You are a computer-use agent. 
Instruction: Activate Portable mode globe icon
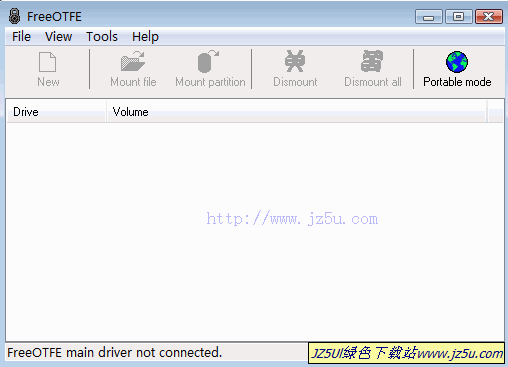click(x=457, y=62)
